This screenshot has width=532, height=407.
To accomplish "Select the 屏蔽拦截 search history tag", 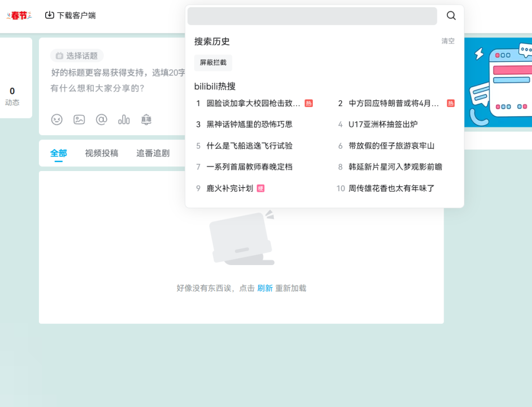I will [213, 62].
